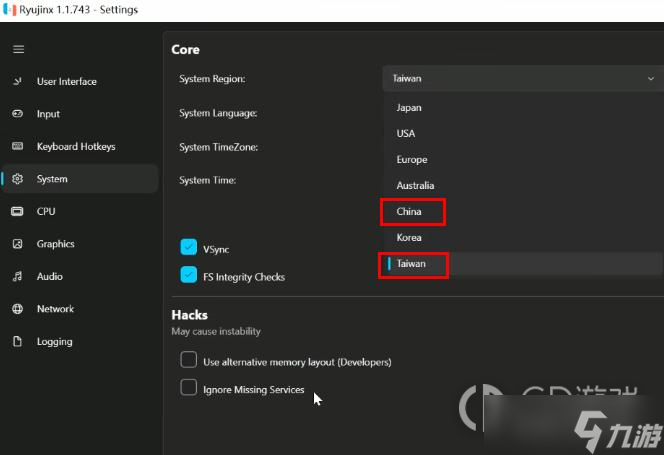
Task: Open the CPU settings page
Action: coord(80,211)
